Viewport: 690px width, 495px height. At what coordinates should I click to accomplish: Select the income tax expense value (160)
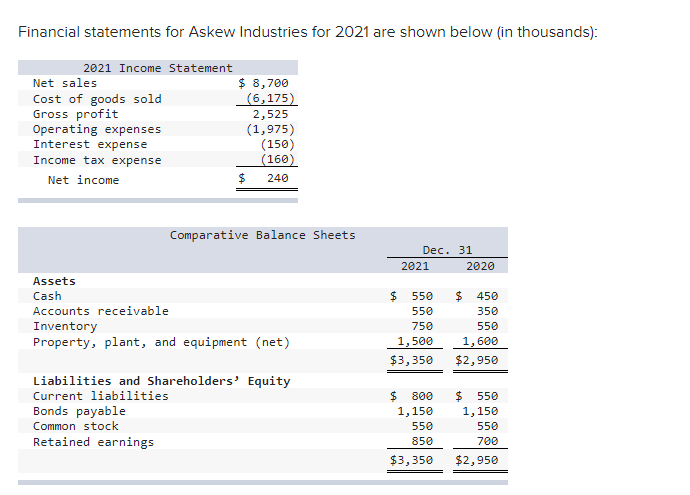point(277,159)
